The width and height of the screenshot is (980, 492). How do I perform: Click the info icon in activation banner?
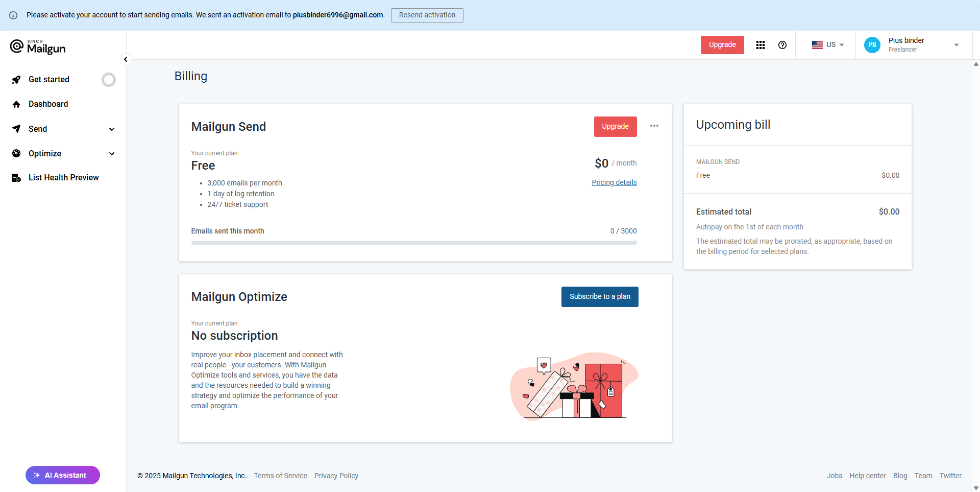pyautogui.click(x=13, y=15)
